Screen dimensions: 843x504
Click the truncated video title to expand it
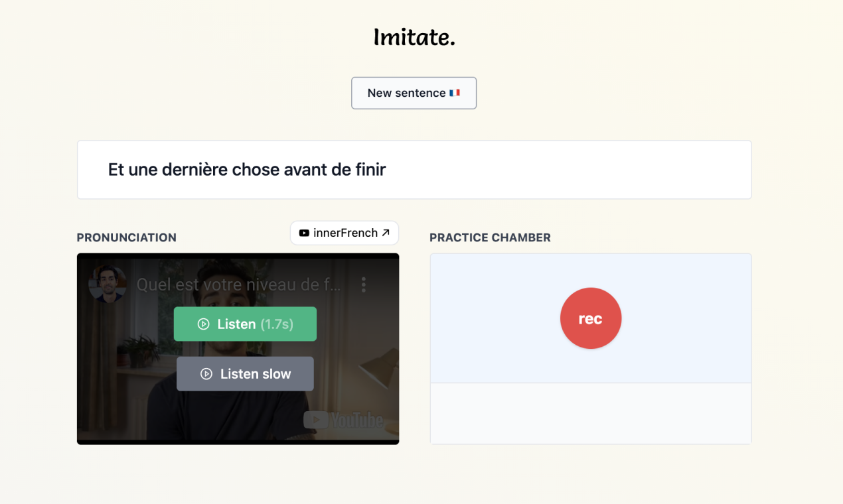point(239,284)
